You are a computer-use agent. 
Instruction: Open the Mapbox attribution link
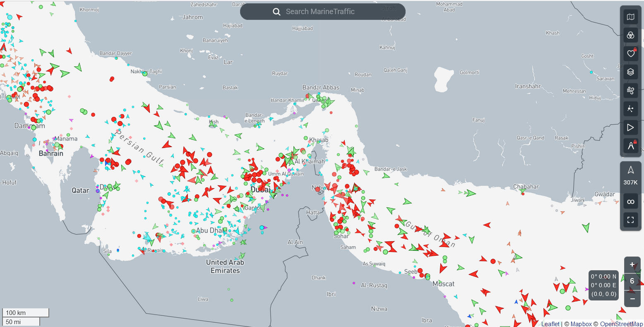coord(581,324)
